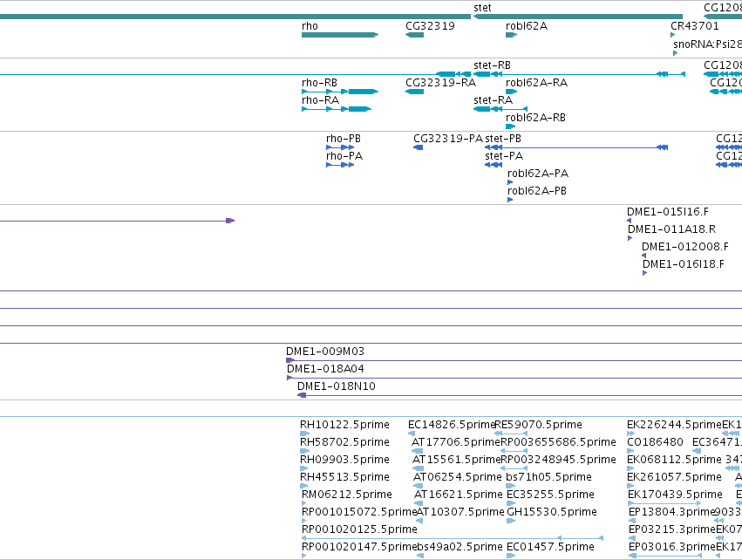Screen dimensions: 742x560
Task: Click the EC14826.5prime EST label
Action: coord(452,425)
